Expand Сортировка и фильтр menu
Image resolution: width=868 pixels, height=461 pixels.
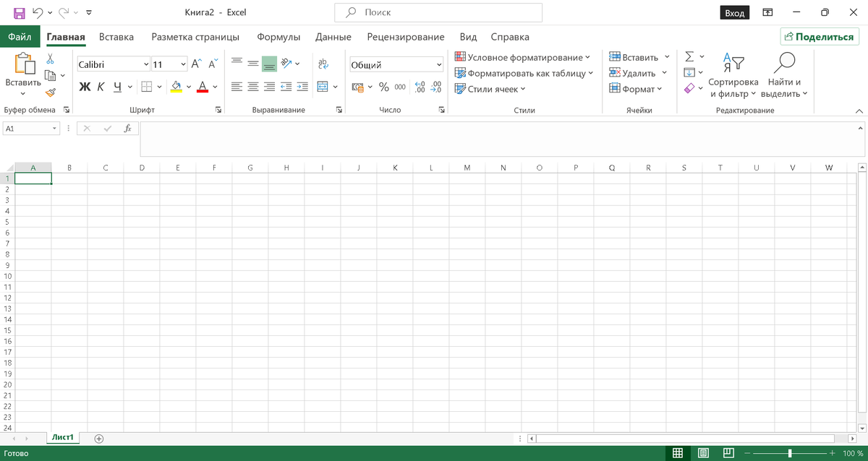point(733,75)
